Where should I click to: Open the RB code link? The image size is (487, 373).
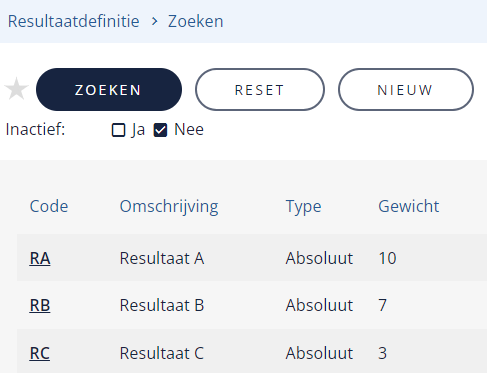click(x=40, y=305)
